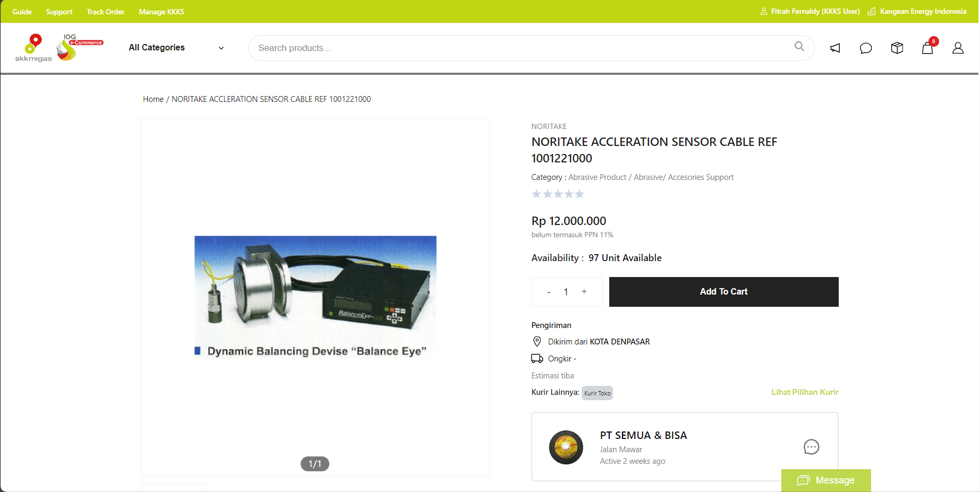Screen dimensions: 980x492
Task: Click the search magnifier icon
Action: [x=799, y=46]
